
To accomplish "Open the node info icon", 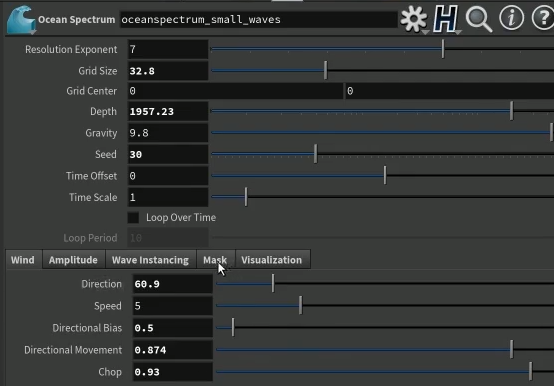I will pos(511,18).
